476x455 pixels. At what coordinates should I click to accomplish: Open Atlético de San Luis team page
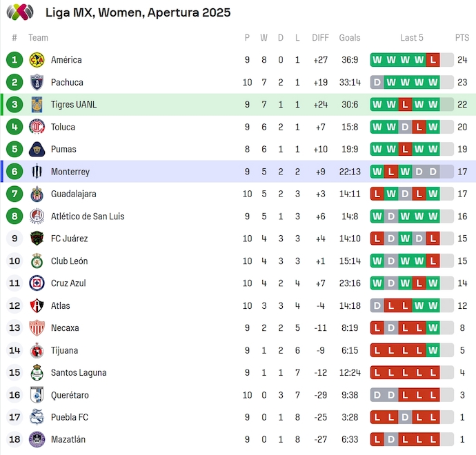87,216
